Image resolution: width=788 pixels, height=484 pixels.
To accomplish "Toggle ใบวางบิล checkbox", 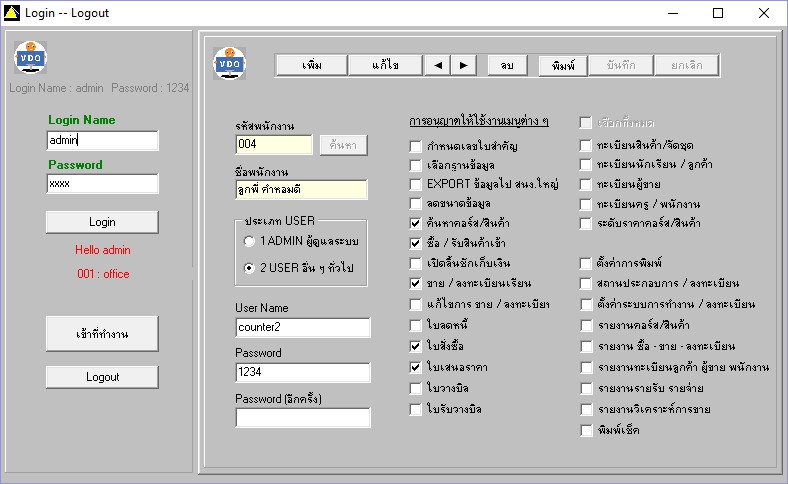I will tap(415, 389).
